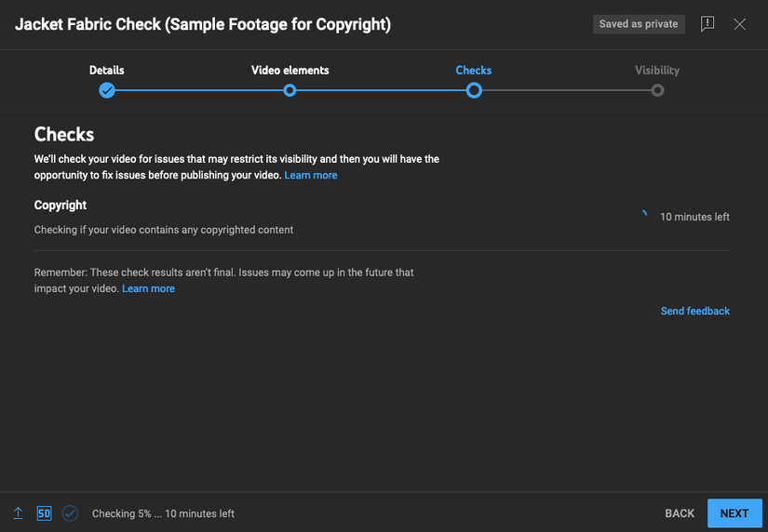768x532 pixels.
Task: Click 'Checking 5% ... 10 minutes left' status
Action: (163, 513)
